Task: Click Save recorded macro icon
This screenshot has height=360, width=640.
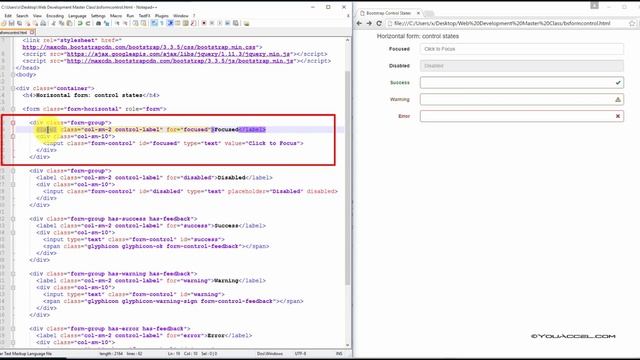Action: point(236,23)
